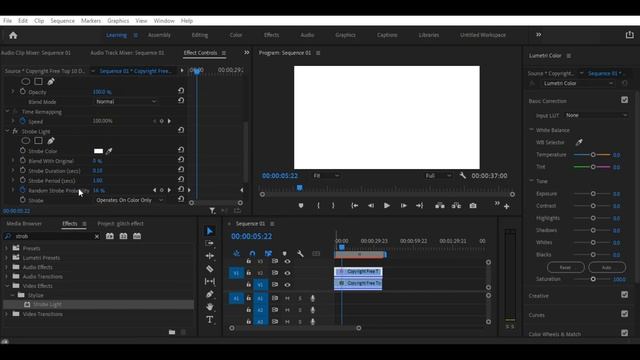Play the sequence in the Program Monitor
The height and width of the screenshot is (360, 640).
(x=387, y=206)
